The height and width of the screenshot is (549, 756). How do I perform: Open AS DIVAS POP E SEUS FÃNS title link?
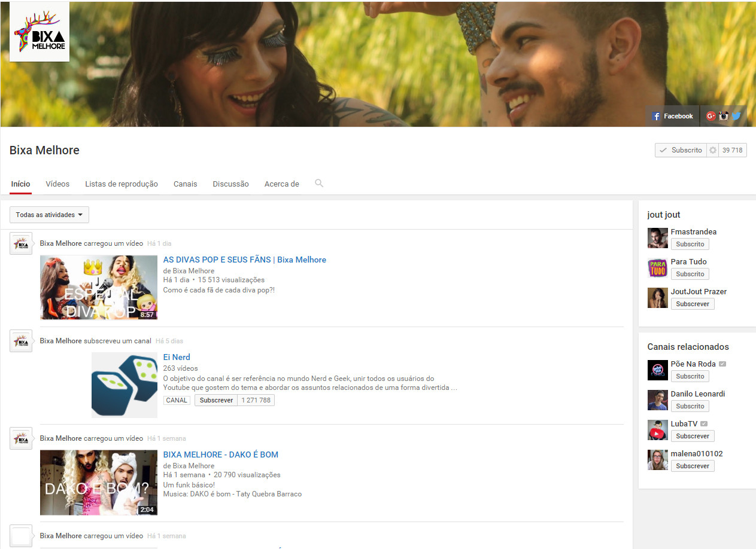pos(244,260)
